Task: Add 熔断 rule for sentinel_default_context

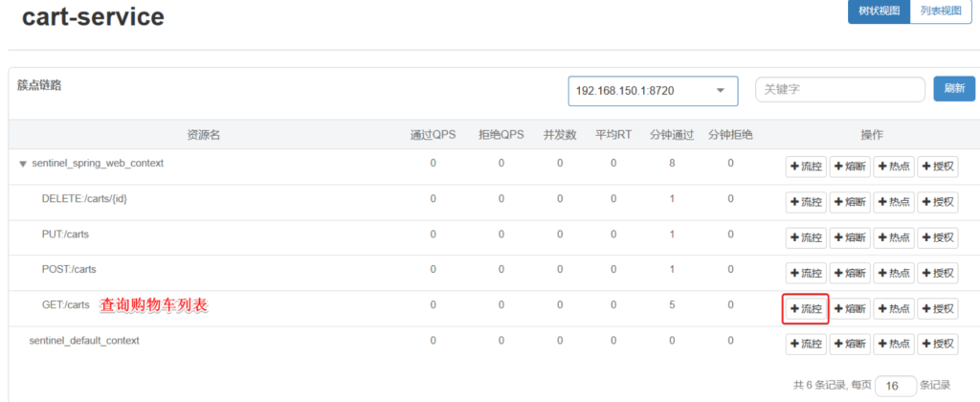Action: [850, 344]
